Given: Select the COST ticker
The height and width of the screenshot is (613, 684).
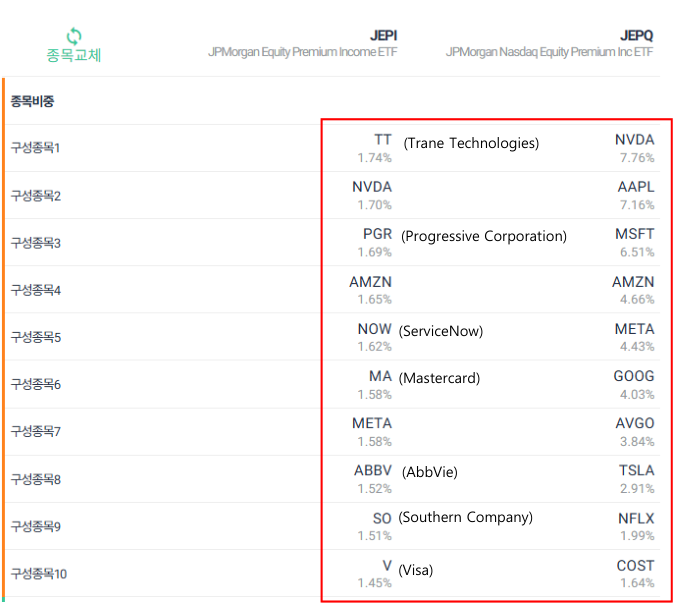Looking at the screenshot, I should [636, 566].
